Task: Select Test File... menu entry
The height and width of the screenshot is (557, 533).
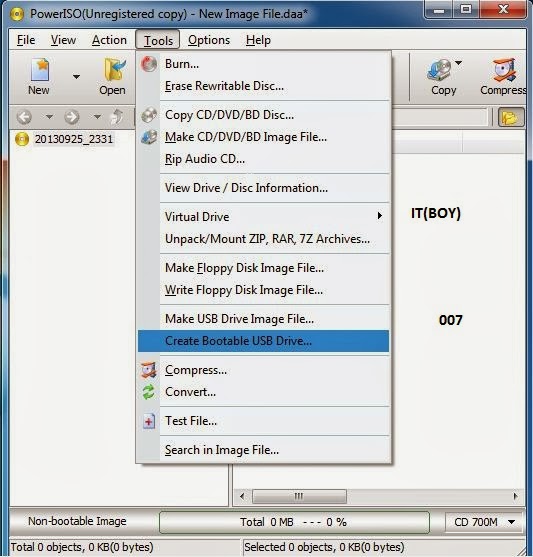Action: coord(263,421)
